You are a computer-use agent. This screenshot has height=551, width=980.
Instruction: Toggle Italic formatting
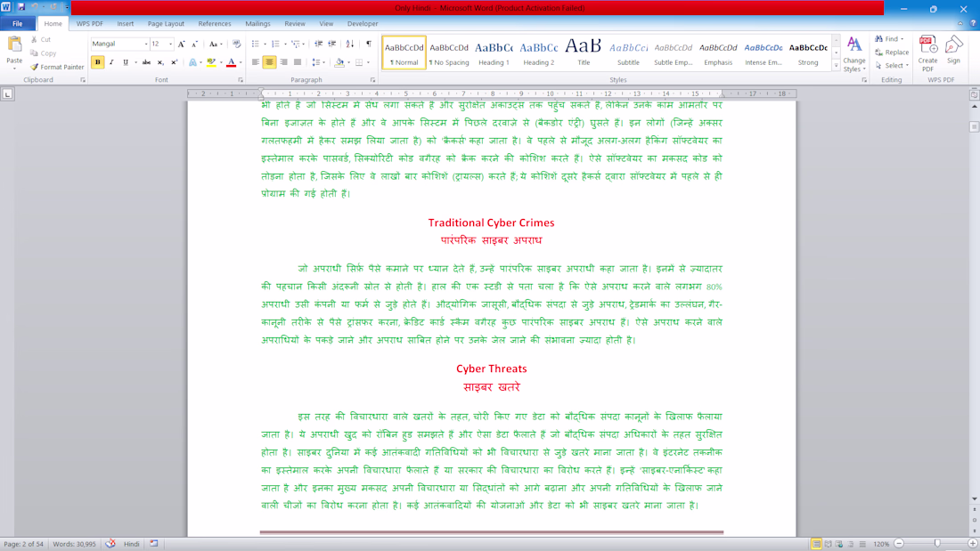[x=111, y=62]
